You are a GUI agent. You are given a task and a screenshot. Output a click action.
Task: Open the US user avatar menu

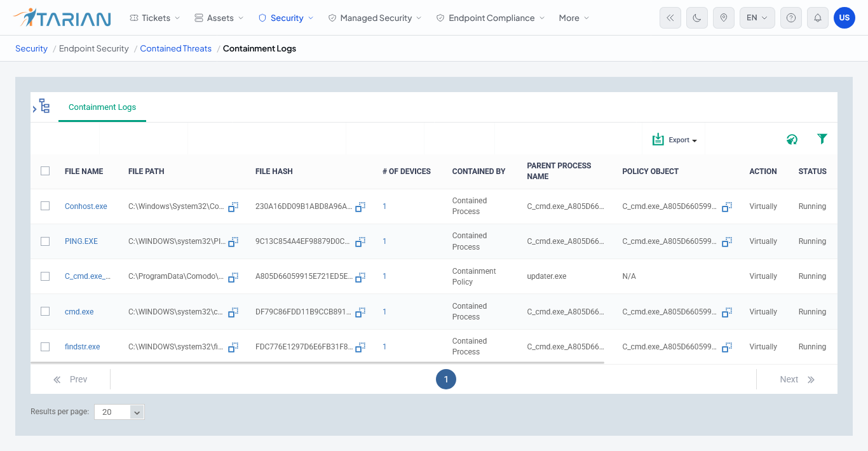click(844, 18)
